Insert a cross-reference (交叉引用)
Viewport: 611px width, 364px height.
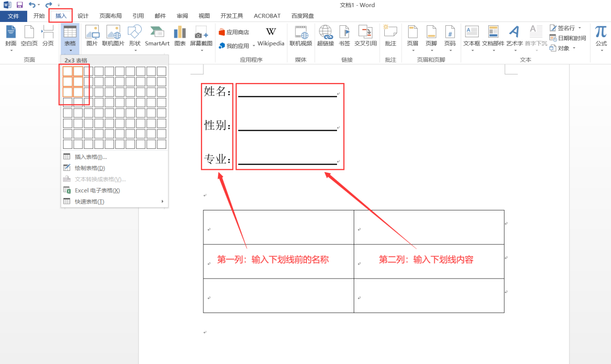366,37
